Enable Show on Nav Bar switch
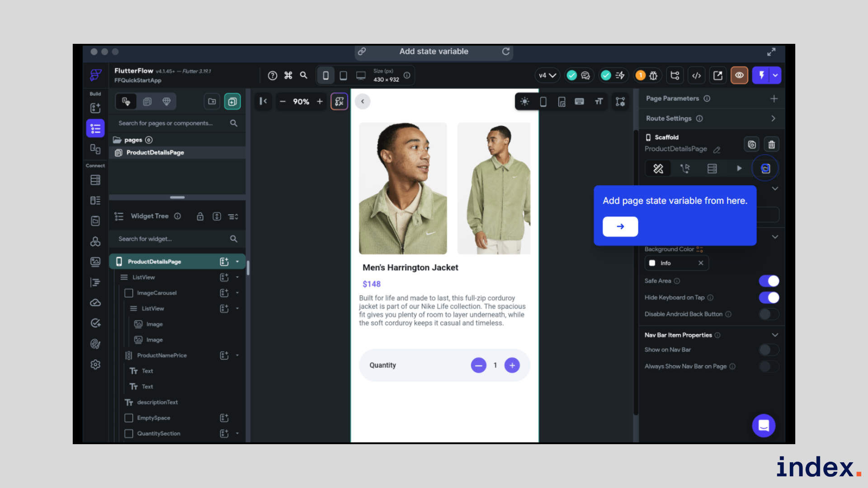 point(769,350)
